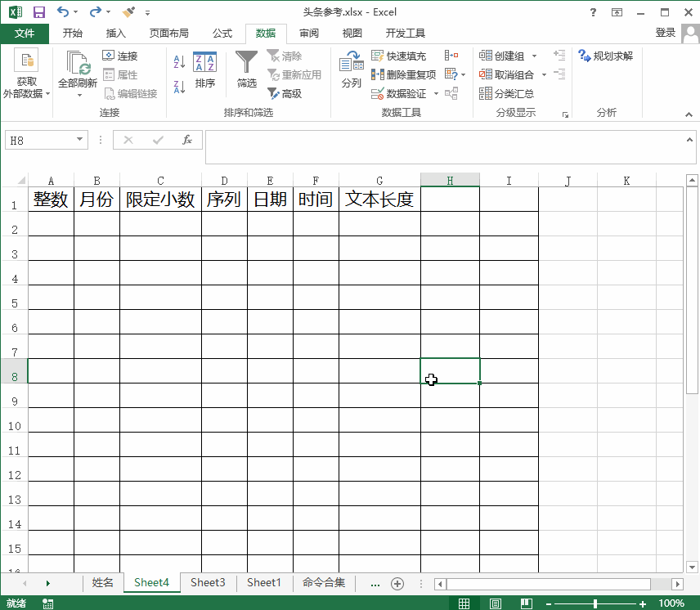The width and height of the screenshot is (700, 610).
Task: Sort ascending A to Z
Action: (x=179, y=61)
